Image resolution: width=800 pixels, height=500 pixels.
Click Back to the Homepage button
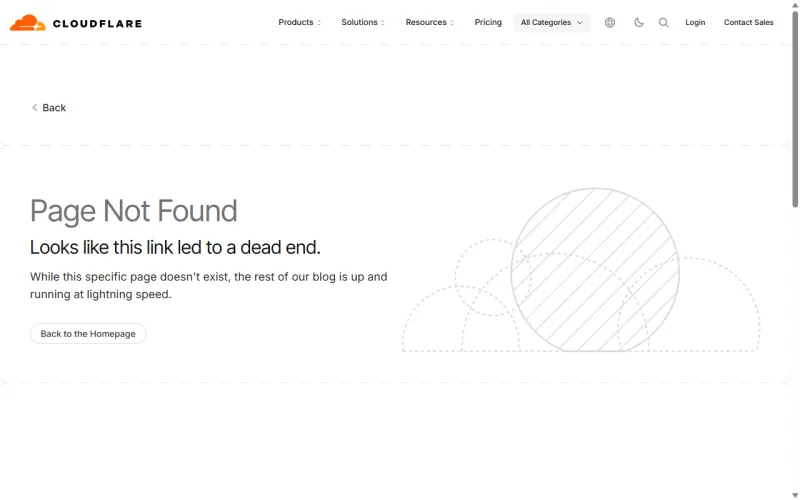pyautogui.click(x=88, y=334)
